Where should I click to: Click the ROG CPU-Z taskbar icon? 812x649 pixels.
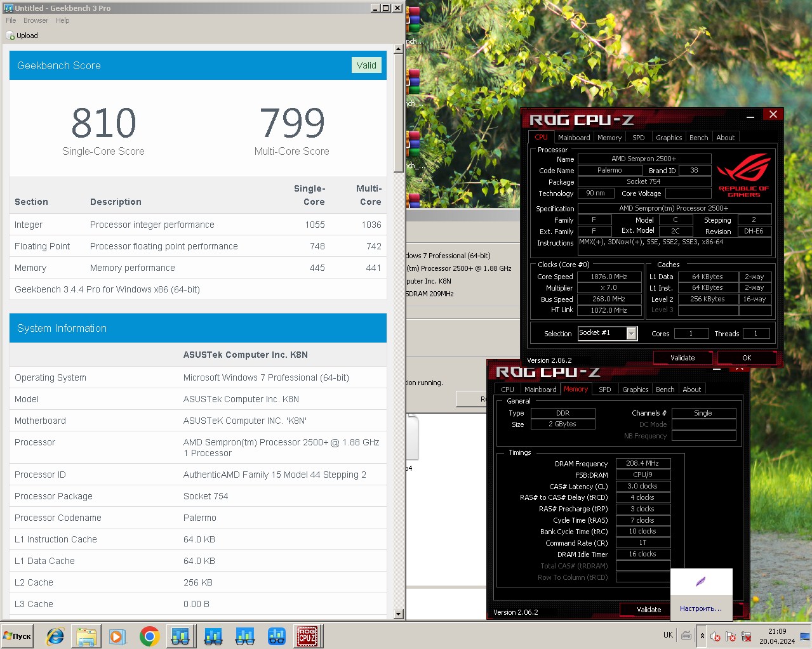(x=308, y=636)
